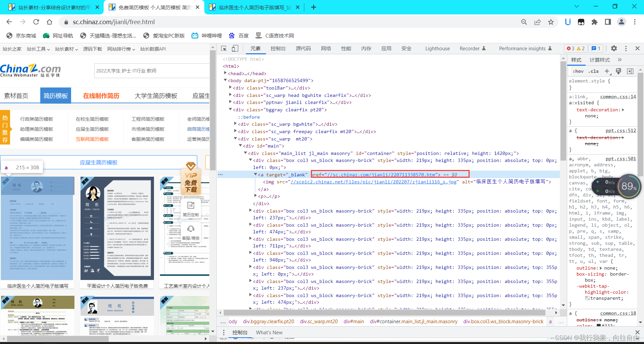644x344 pixels.
Task: Open the 平面设计个人简历 template thumbnail
Action: 117,228
